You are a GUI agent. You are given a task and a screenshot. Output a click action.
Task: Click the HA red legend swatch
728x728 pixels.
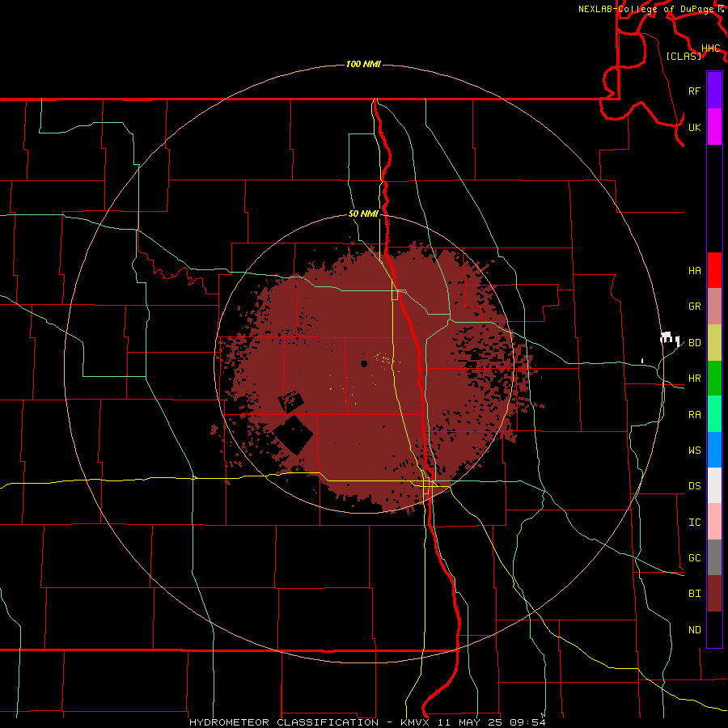tap(714, 270)
